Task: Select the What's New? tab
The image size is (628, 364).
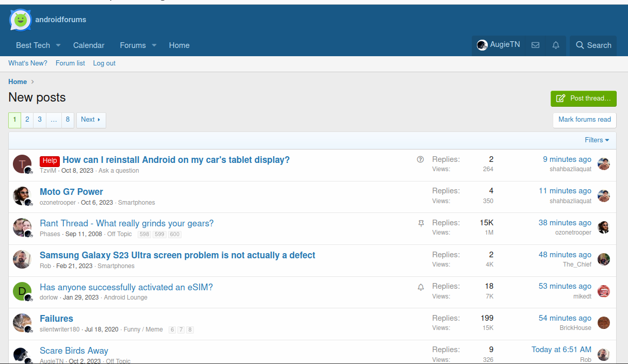Action: click(28, 63)
